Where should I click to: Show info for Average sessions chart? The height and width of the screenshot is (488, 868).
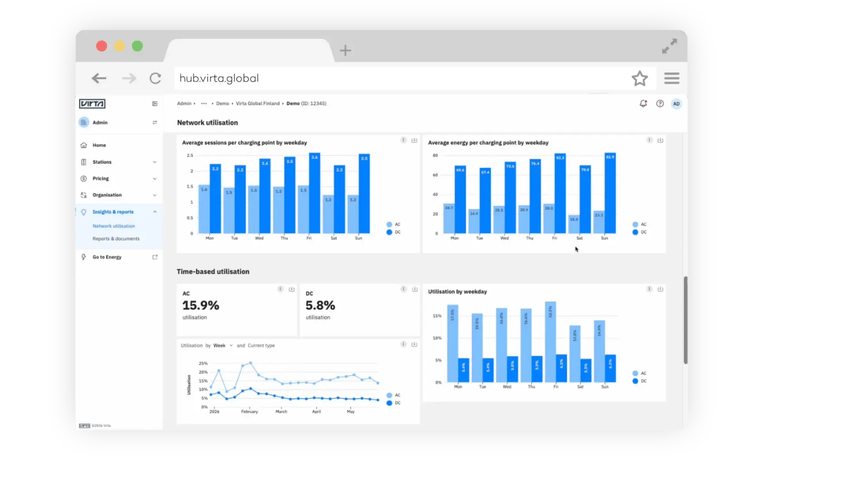click(x=403, y=140)
